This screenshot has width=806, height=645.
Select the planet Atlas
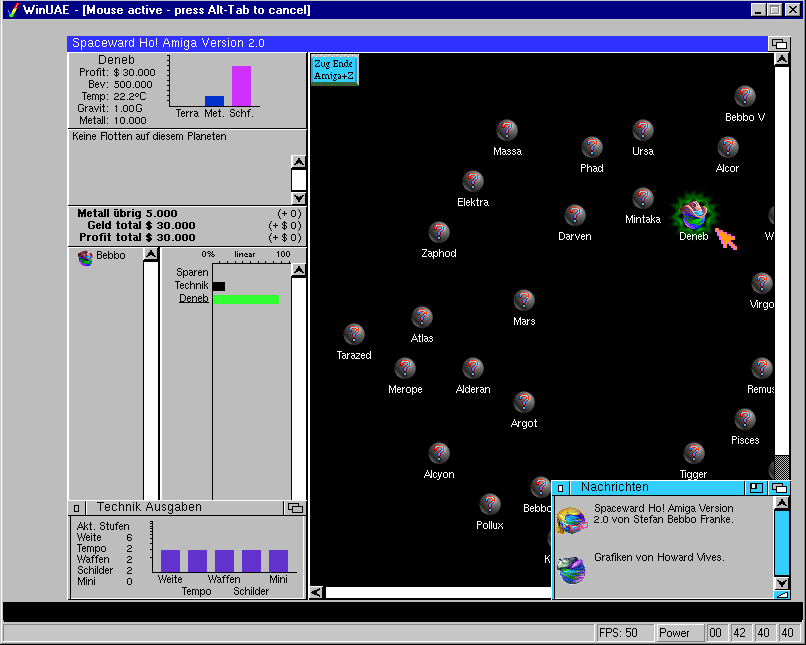[x=422, y=317]
